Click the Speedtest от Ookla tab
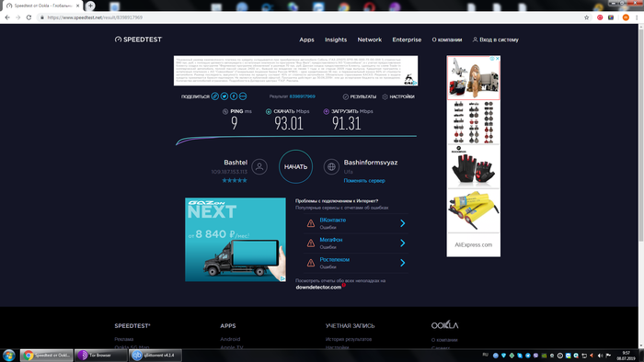 pos(41,6)
